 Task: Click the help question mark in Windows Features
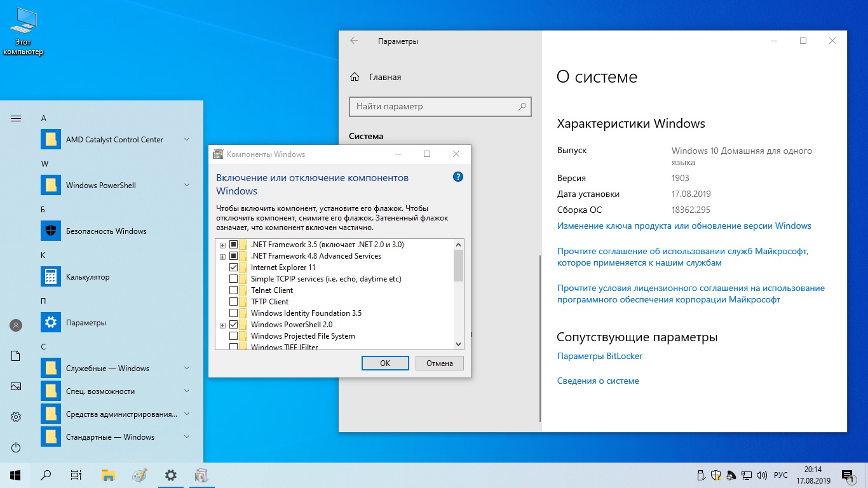click(x=458, y=177)
